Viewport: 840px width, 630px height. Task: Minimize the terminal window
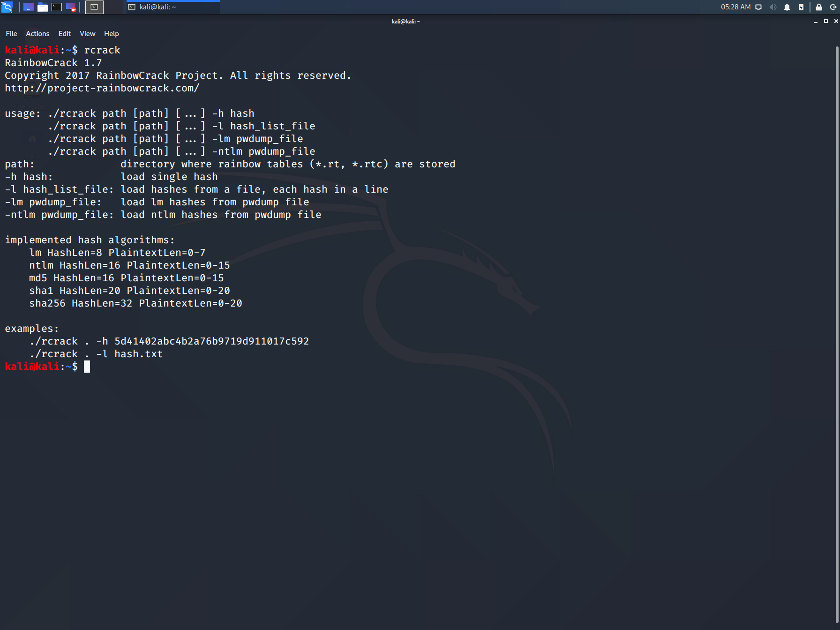point(816,22)
